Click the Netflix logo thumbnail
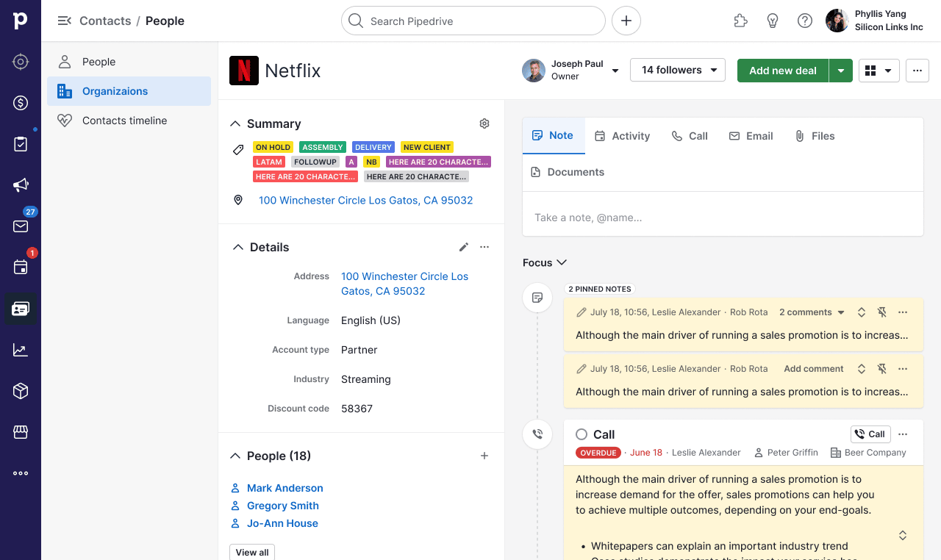The height and width of the screenshot is (560, 941). point(244,71)
